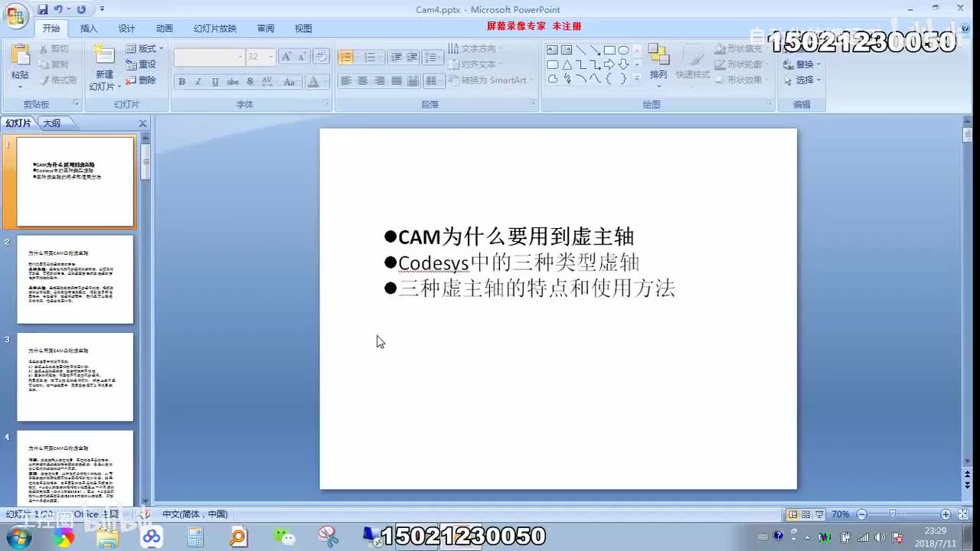Select the right arrow shape
980x551 pixels.
[609, 65]
